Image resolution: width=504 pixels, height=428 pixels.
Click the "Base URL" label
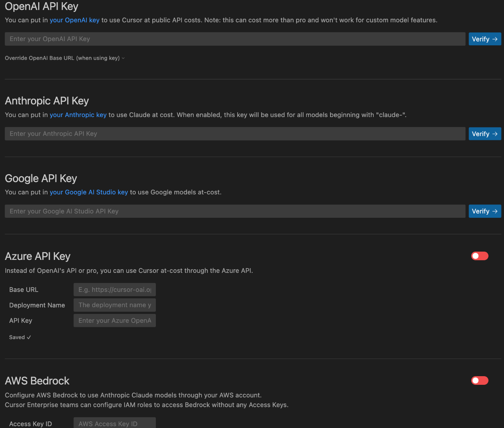tap(24, 290)
